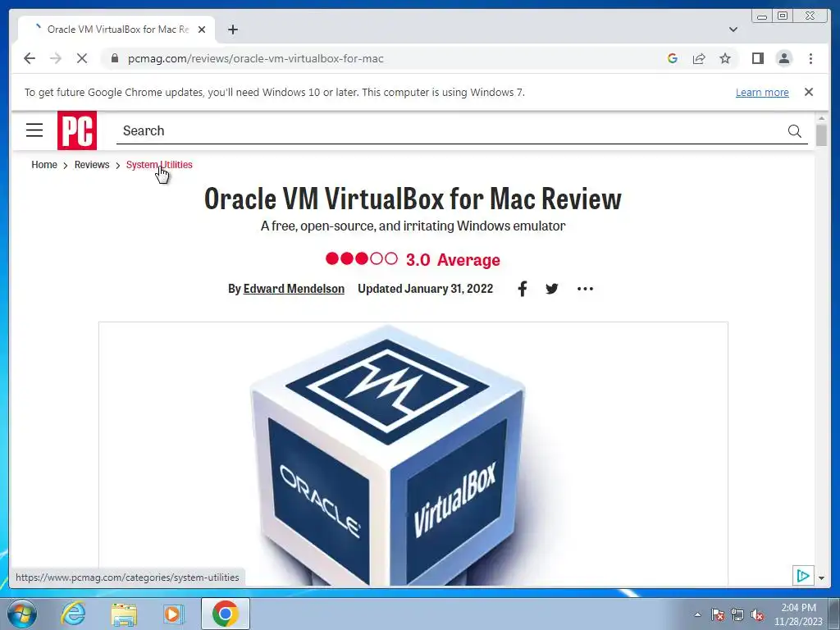Click the 3.0 Average rating

tap(413, 259)
